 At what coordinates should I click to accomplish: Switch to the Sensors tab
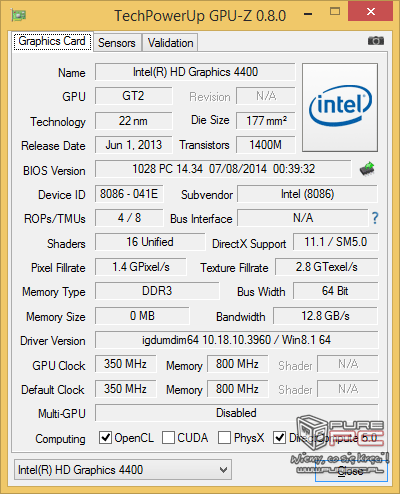click(117, 43)
